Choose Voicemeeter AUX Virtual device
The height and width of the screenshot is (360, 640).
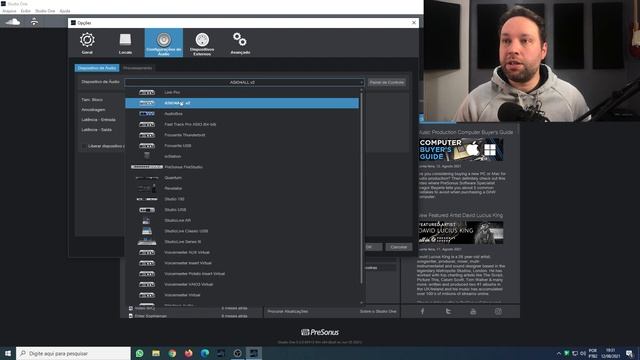pyautogui.click(x=242, y=252)
